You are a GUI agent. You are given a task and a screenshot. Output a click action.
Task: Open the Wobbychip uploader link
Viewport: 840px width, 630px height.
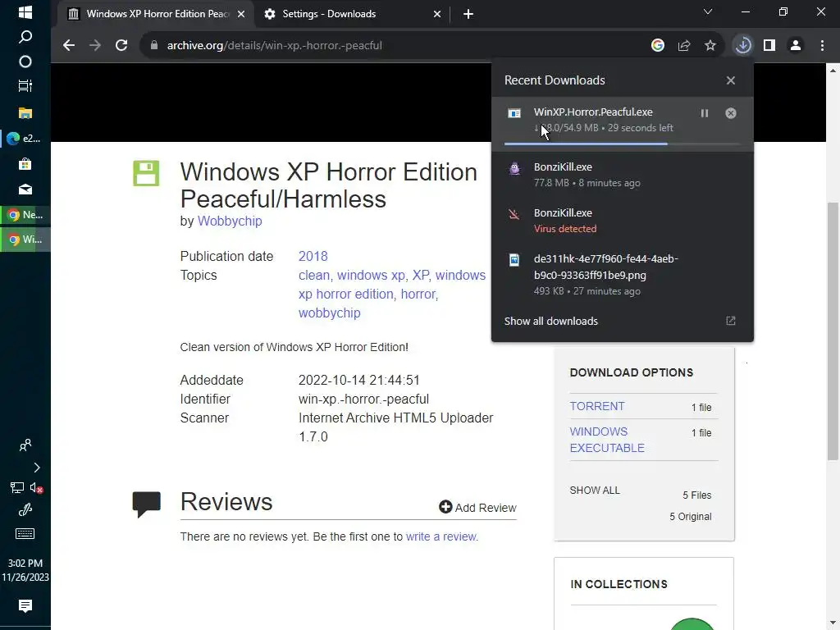point(230,221)
